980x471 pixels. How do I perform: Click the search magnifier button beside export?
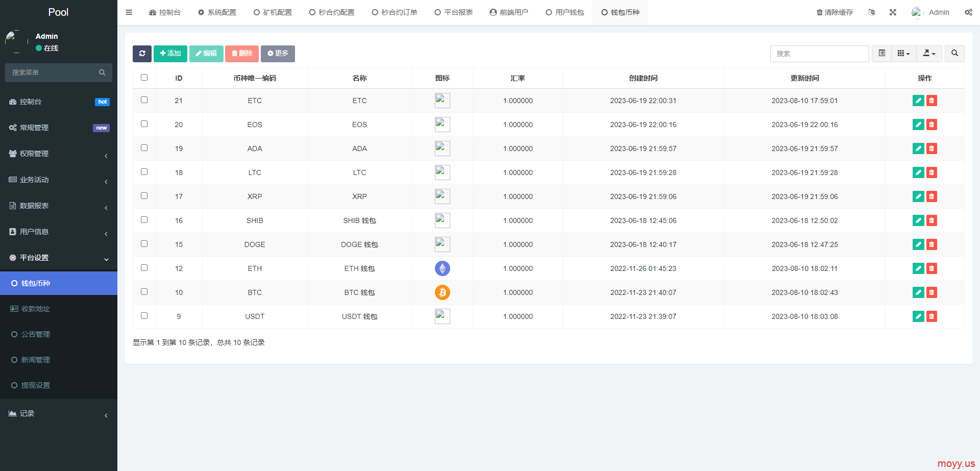[954, 54]
